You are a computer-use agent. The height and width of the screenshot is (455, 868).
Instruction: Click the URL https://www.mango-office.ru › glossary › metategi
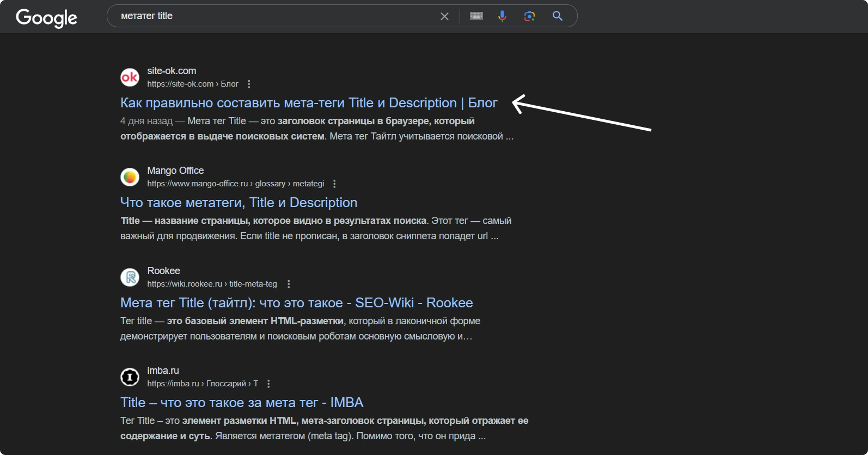(236, 184)
